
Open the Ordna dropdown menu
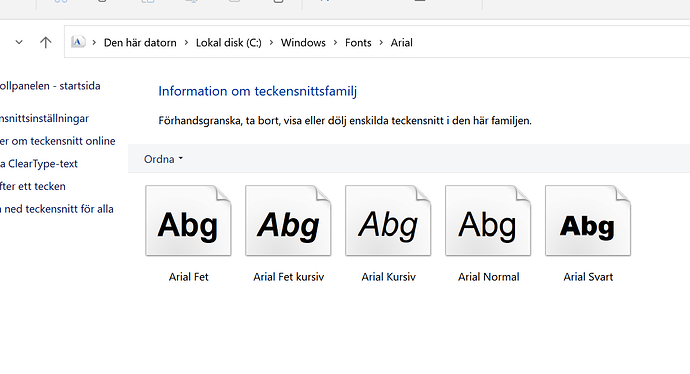pos(163,159)
